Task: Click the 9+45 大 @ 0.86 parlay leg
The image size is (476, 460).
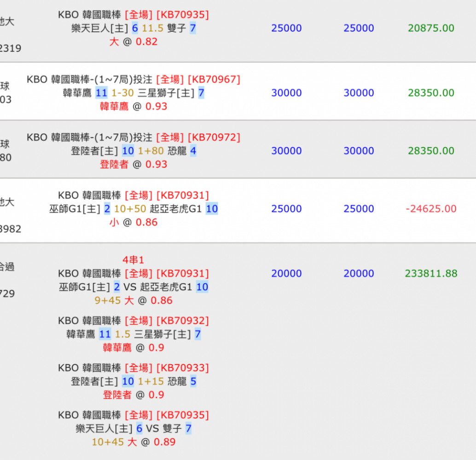Action: click(133, 301)
